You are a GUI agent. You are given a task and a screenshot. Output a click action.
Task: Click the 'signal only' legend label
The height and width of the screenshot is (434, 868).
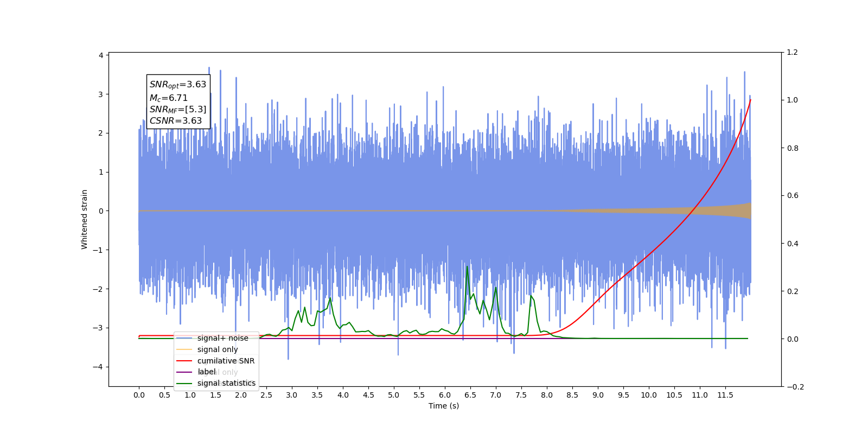pyautogui.click(x=218, y=349)
